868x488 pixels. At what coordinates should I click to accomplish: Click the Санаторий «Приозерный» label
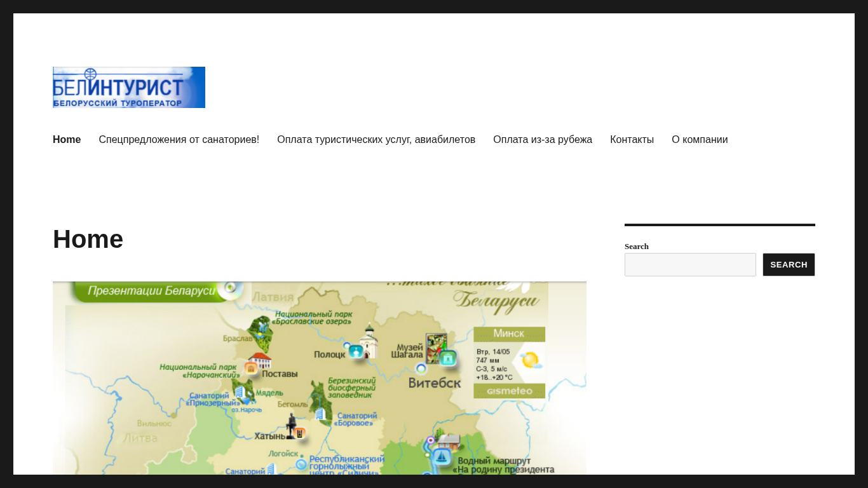point(213,400)
